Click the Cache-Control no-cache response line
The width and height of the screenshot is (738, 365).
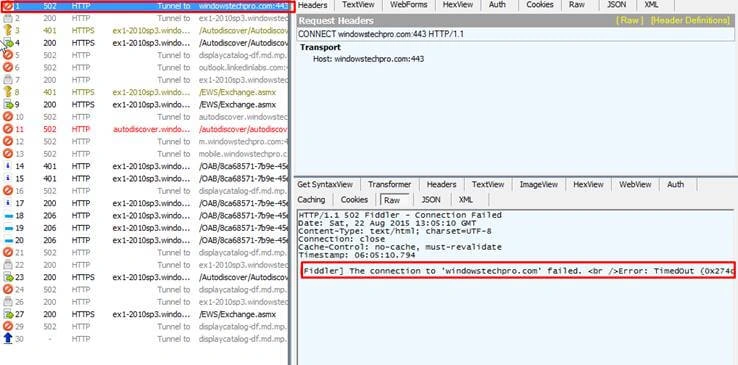400,247
